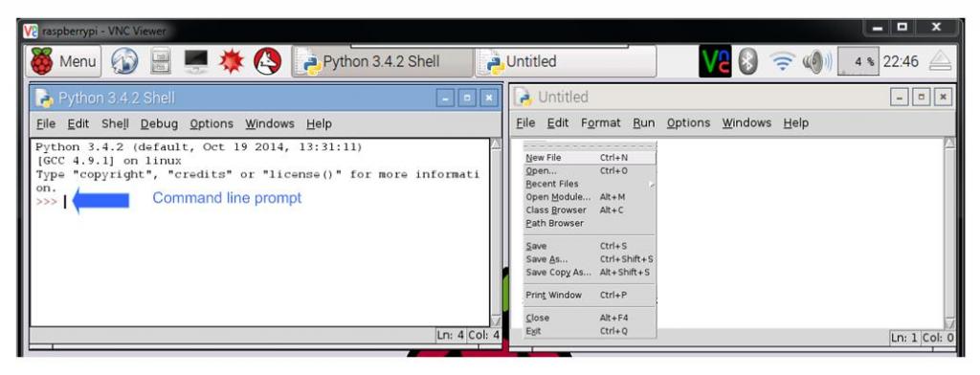Open the red Mathematica spiky icon
980x375 pixels.
click(x=232, y=61)
